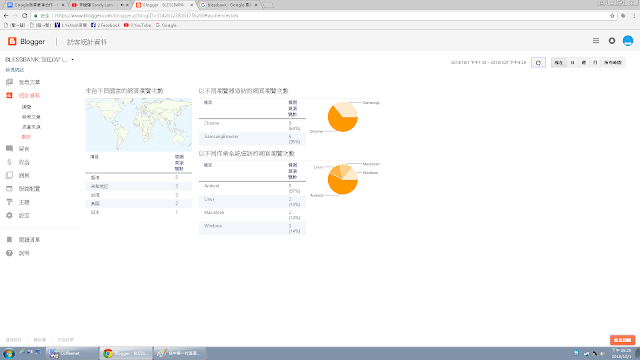This screenshot has width=640, height=360.
Task: Open the Help question-mark icon
Action: pyautogui.click(x=9, y=253)
